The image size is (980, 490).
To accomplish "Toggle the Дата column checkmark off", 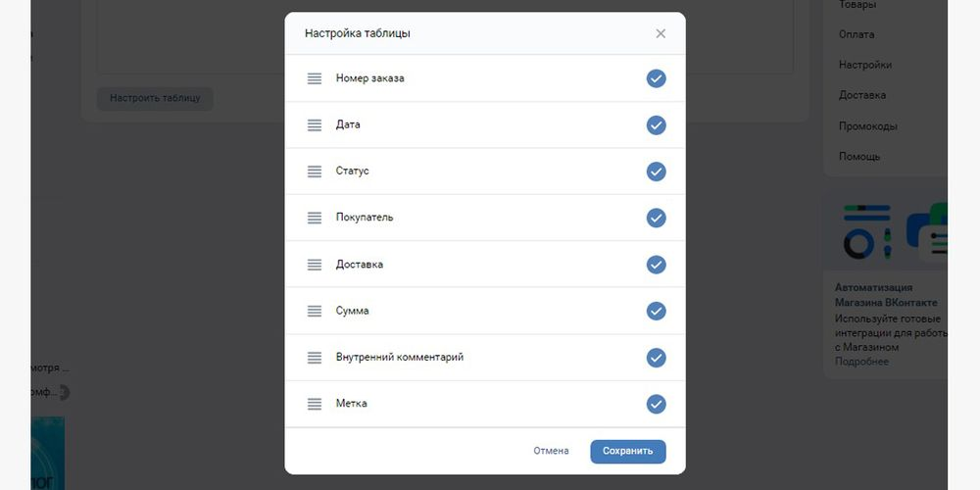I will point(656,125).
